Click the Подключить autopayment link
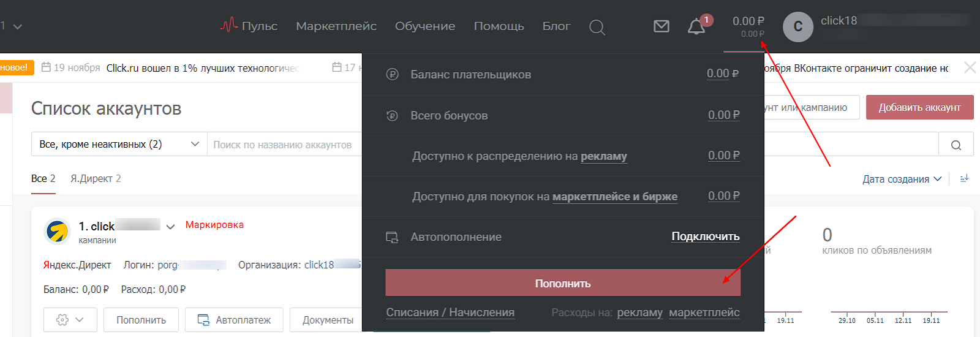This screenshot has width=980, height=337. point(705,237)
